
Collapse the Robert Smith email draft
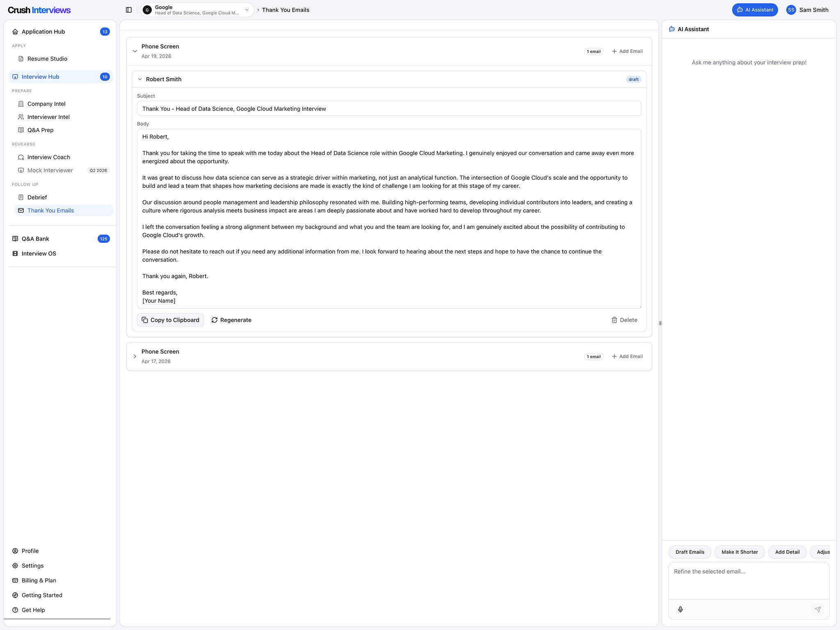[140, 79]
